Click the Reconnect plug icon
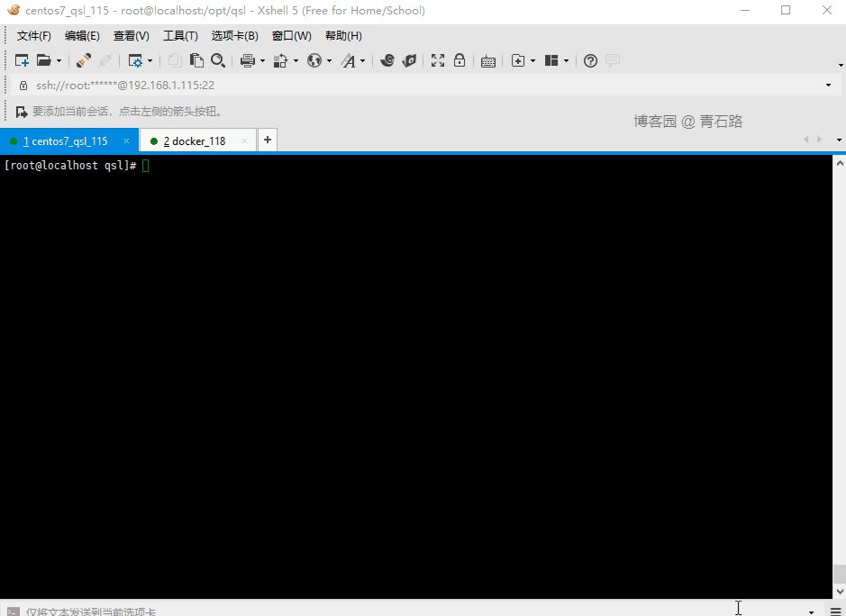846x616 pixels. click(83, 60)
